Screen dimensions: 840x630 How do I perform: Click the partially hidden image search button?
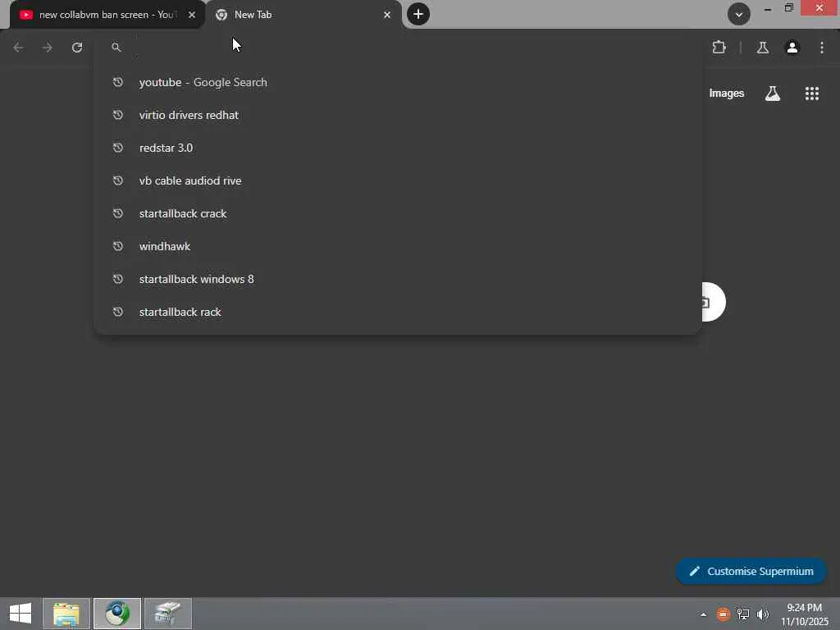[x=713, y=302]
